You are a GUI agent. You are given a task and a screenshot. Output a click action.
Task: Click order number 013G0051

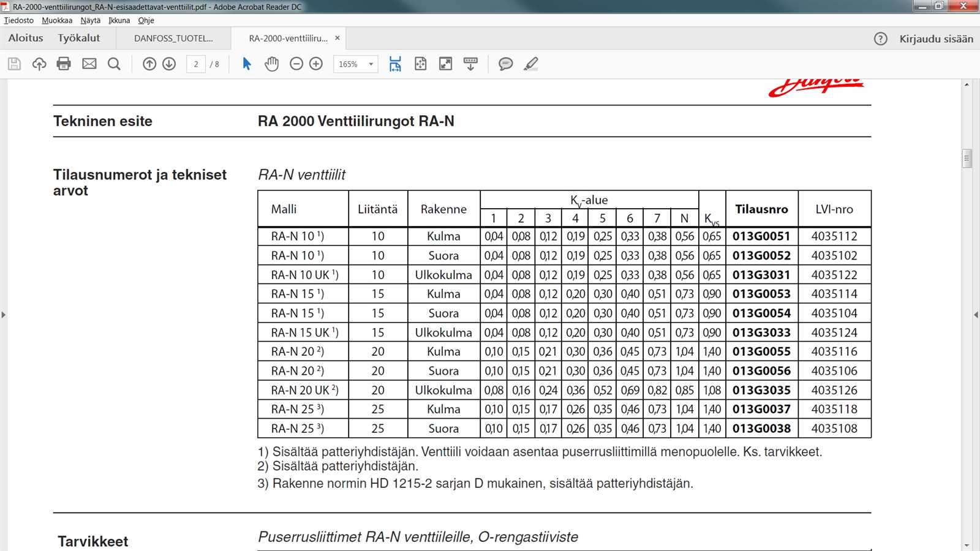point(761,236)
